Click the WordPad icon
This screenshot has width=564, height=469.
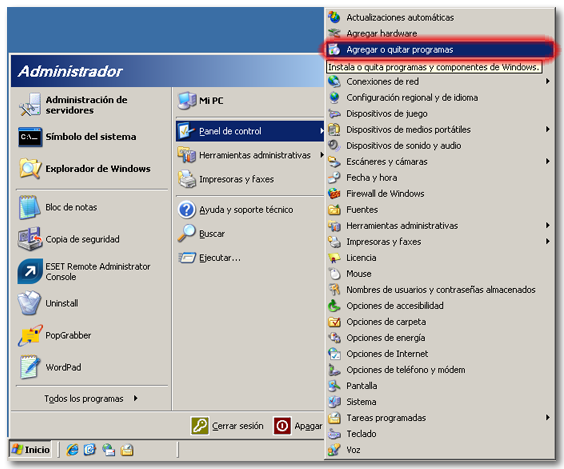30,367
